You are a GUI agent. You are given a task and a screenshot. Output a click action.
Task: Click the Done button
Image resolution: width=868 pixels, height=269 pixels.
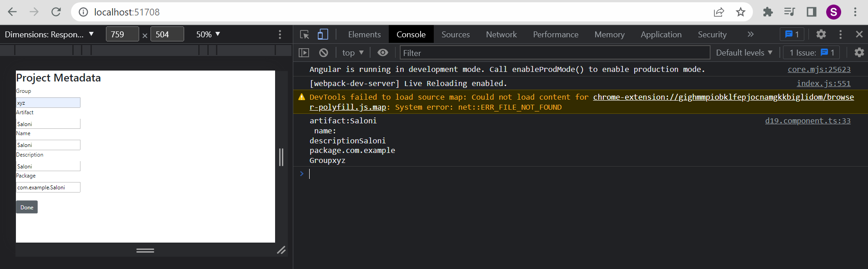click(x=27, y=207)
